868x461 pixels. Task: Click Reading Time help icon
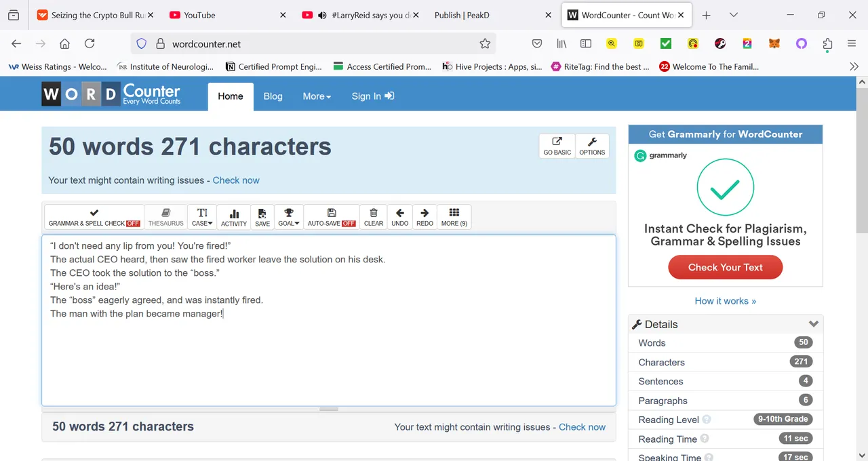705,439
